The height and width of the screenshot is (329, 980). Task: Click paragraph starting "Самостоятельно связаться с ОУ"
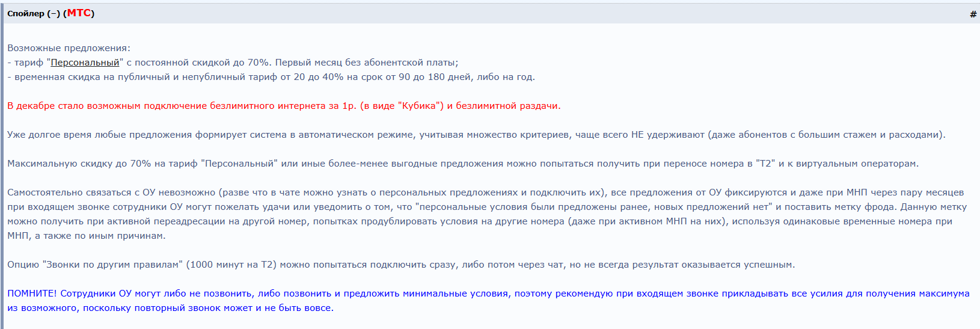[x=487, y=214]
